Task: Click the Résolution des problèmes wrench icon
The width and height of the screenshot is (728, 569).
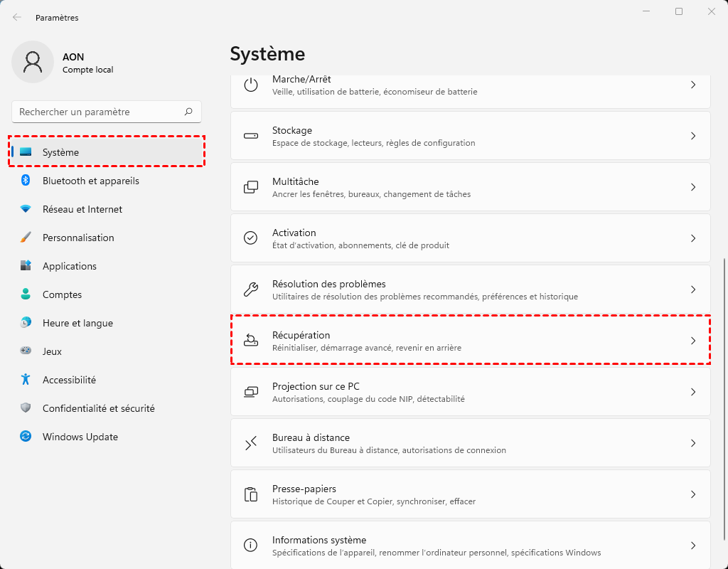Action: point(250,289)
